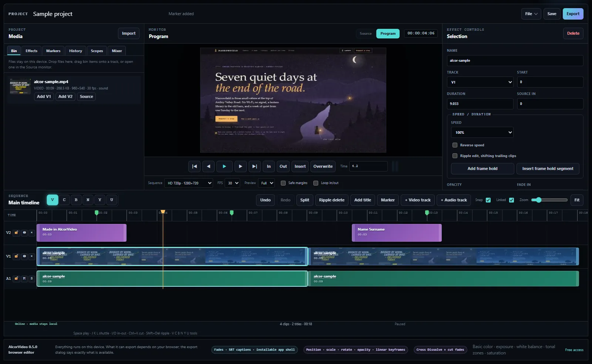
Task: Click the marker at 00:02 on ruler
Action: 97,212
